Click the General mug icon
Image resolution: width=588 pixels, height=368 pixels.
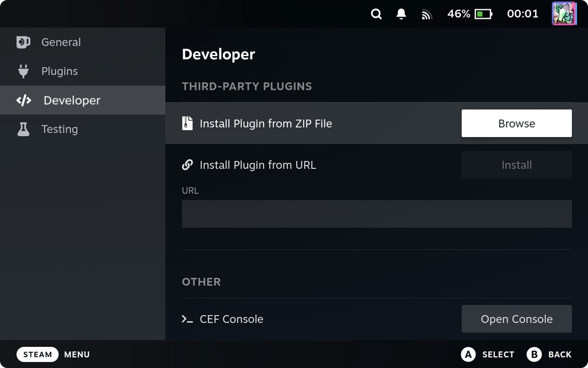point(23,42)
